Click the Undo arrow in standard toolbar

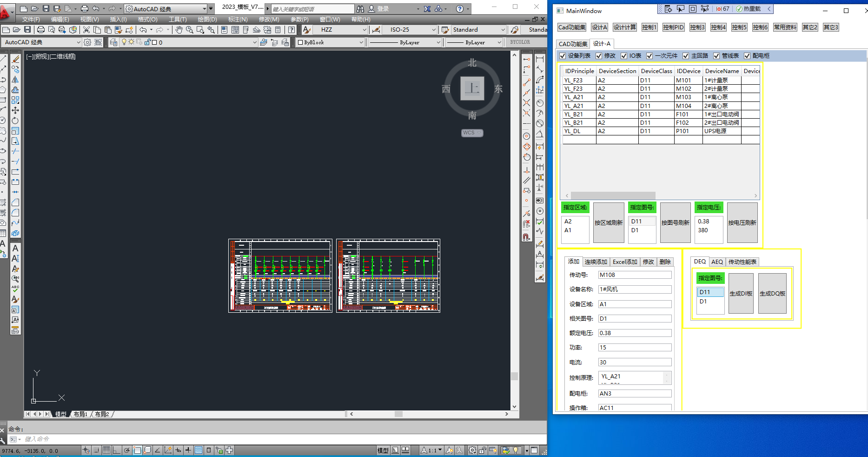pos(143,30)
